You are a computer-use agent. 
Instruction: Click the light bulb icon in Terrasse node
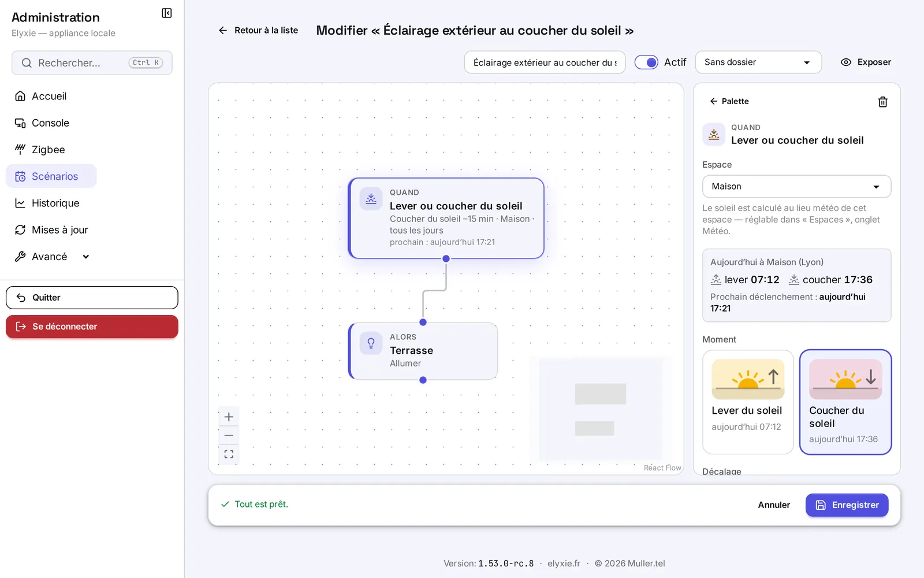point(371,343)
